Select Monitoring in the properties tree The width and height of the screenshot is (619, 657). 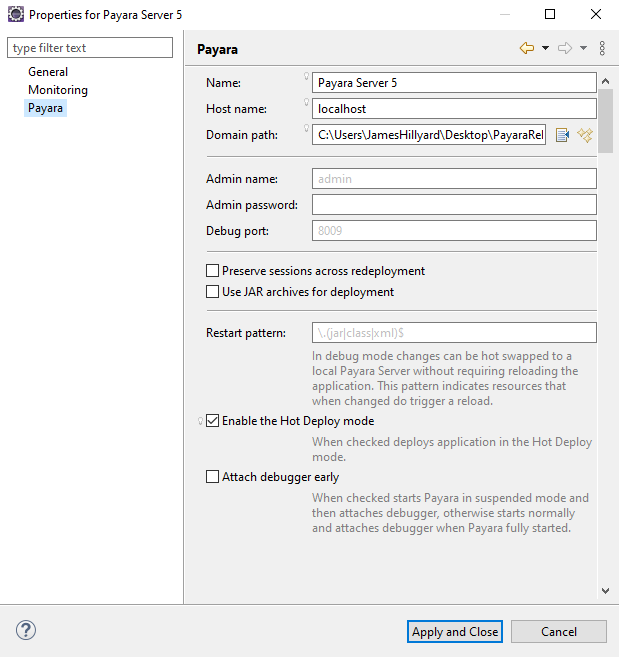58,90
